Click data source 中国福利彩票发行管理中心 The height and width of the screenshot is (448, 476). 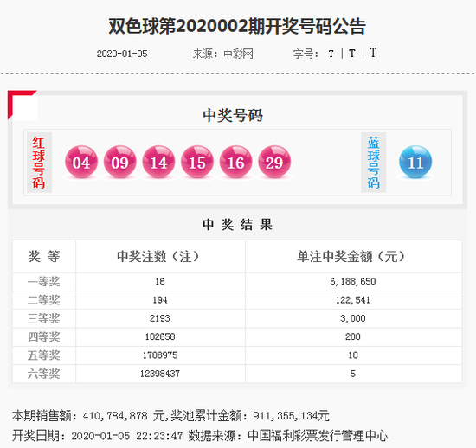(x=318, y=436)
